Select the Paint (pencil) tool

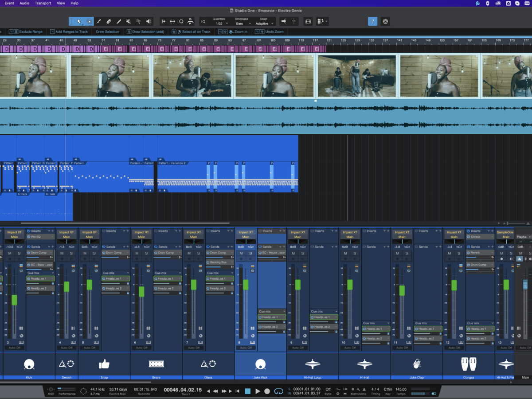(119, 21)
